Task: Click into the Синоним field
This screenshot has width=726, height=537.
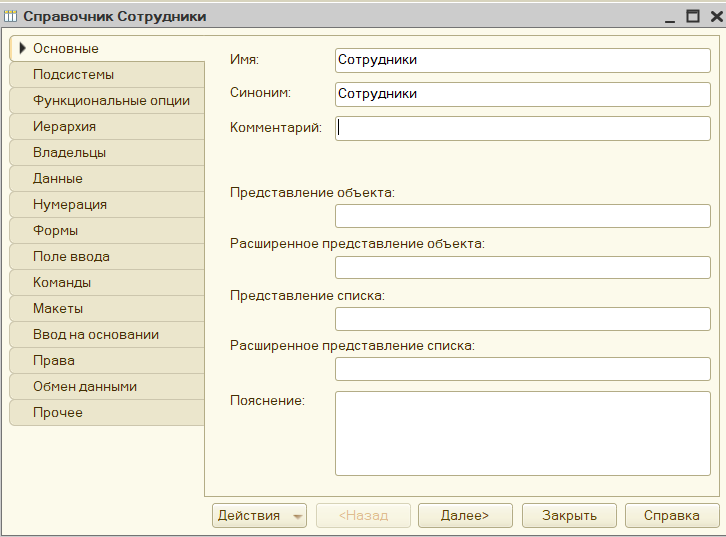Action: pos(523,94)
